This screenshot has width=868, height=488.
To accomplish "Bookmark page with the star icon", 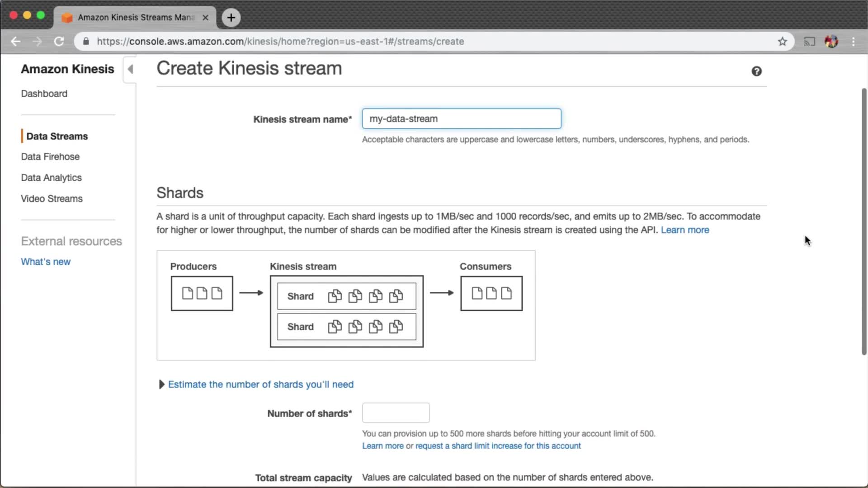I will pyautogui.click(x=783, y=42).
